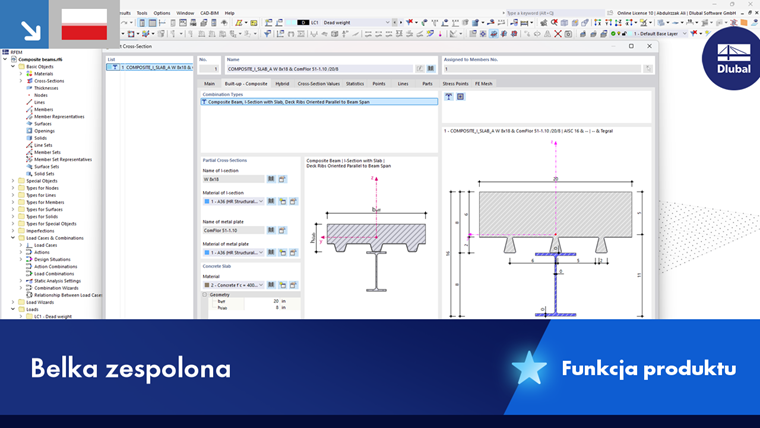Open cross-section library beside the Name field

(430, 69)
